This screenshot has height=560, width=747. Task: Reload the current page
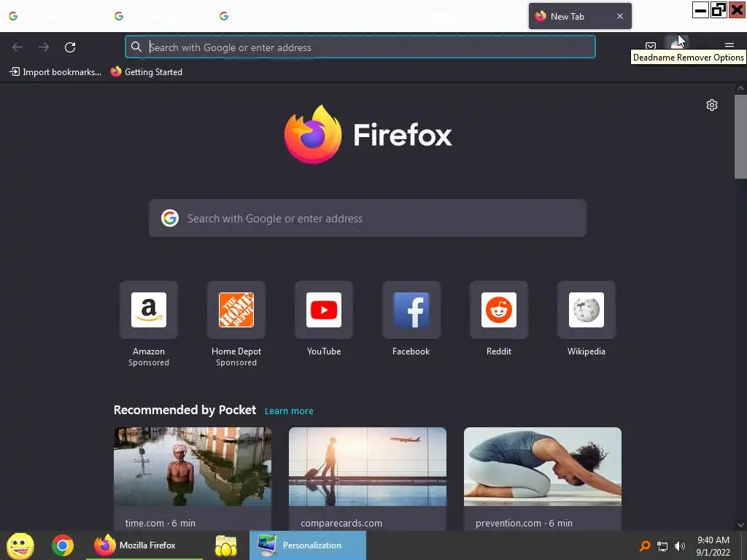70,47
